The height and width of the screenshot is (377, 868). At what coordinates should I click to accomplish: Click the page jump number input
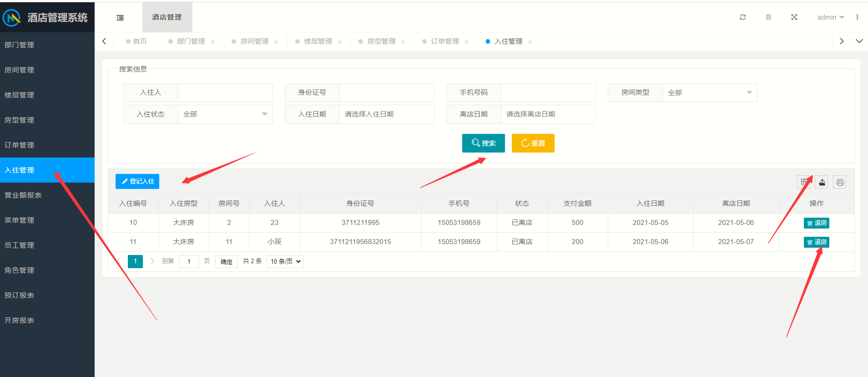coord(189,261)
